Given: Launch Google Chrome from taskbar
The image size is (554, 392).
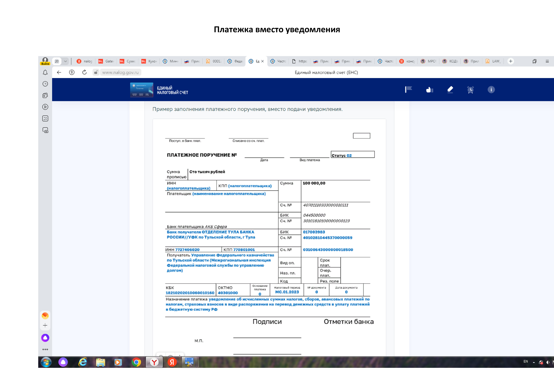Looking at the screenshot, I should point(136,362).
